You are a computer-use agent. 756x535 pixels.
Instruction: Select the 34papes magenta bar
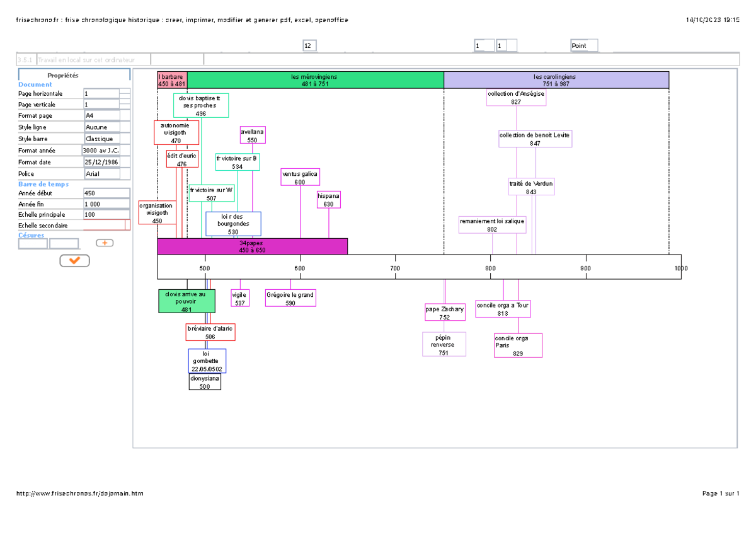252,246
